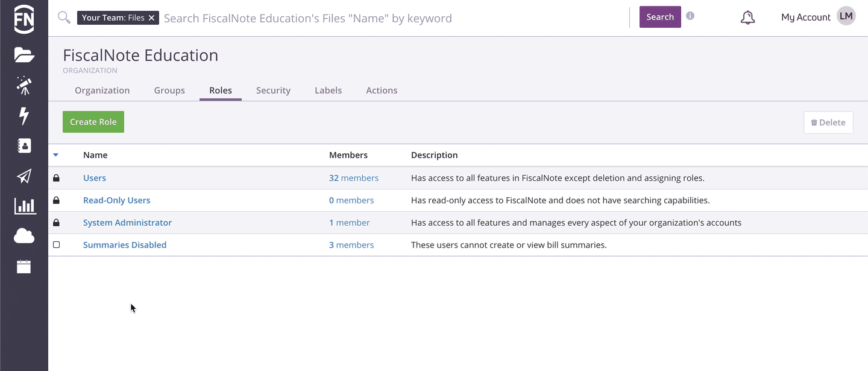Open the calendar icon in the sidebar
The height and width of the screenshot is (371, 868).
[x=24, y=266]
